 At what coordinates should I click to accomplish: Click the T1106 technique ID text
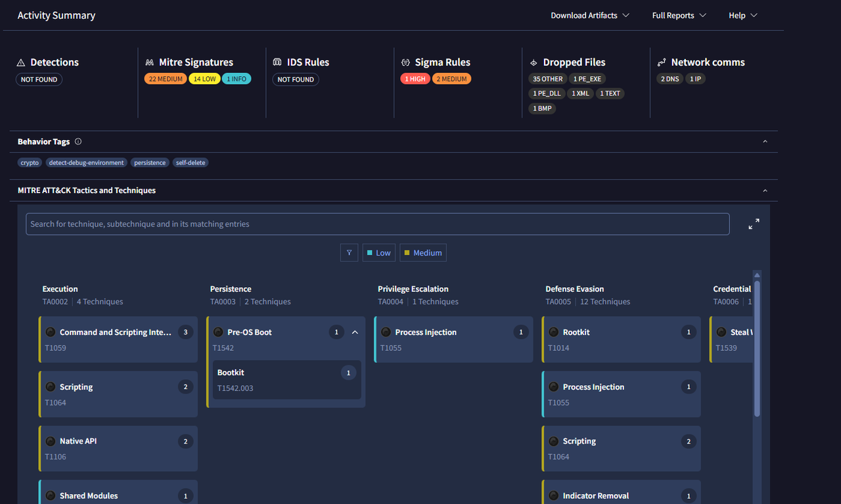55,457
